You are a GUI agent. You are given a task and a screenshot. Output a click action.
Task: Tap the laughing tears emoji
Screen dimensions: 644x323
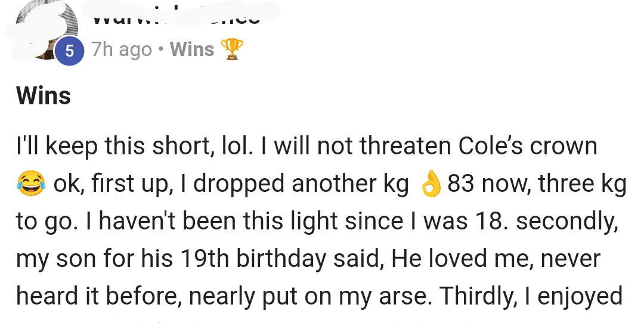(x=31, y=184)
